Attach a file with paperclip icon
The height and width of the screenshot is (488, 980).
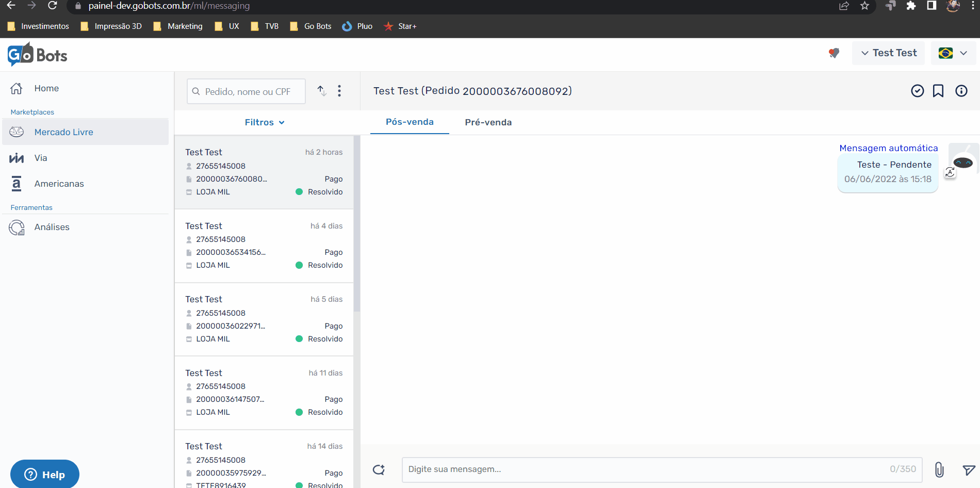(940, 469)
